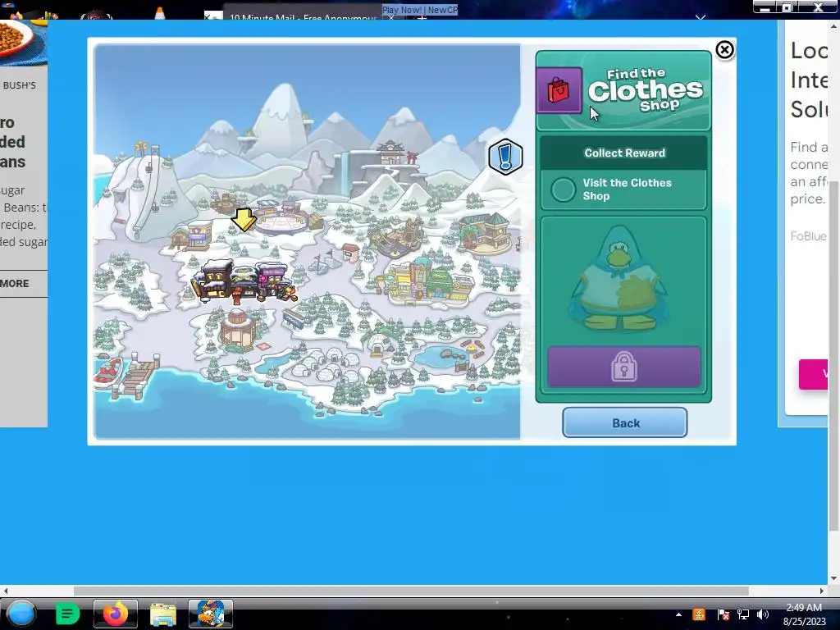Select the green-roofed building on the far right

pyautogui.click(x=484, y=233)
